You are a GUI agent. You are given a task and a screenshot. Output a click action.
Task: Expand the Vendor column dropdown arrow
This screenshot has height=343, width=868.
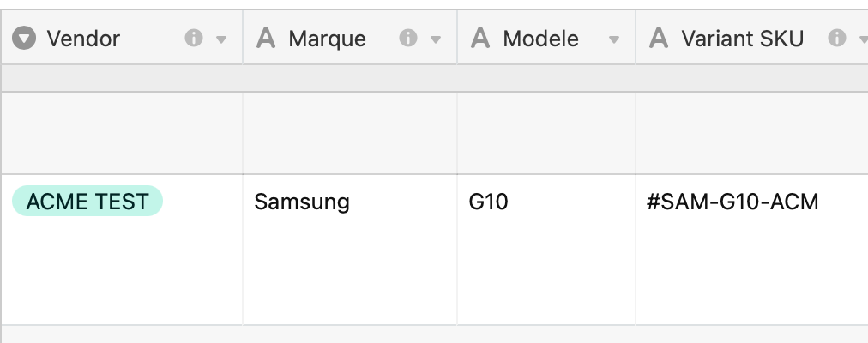tap(221, 39)
